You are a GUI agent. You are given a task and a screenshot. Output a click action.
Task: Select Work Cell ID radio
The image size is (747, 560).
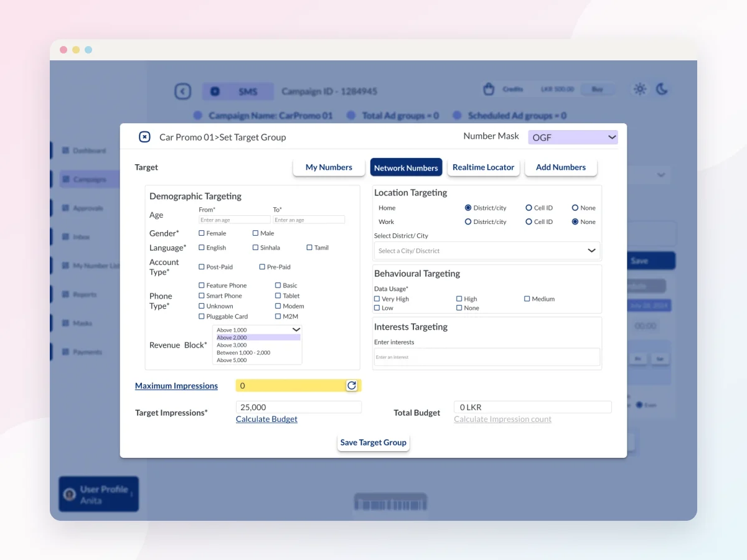pyautogui.click(x=529, y=222)
